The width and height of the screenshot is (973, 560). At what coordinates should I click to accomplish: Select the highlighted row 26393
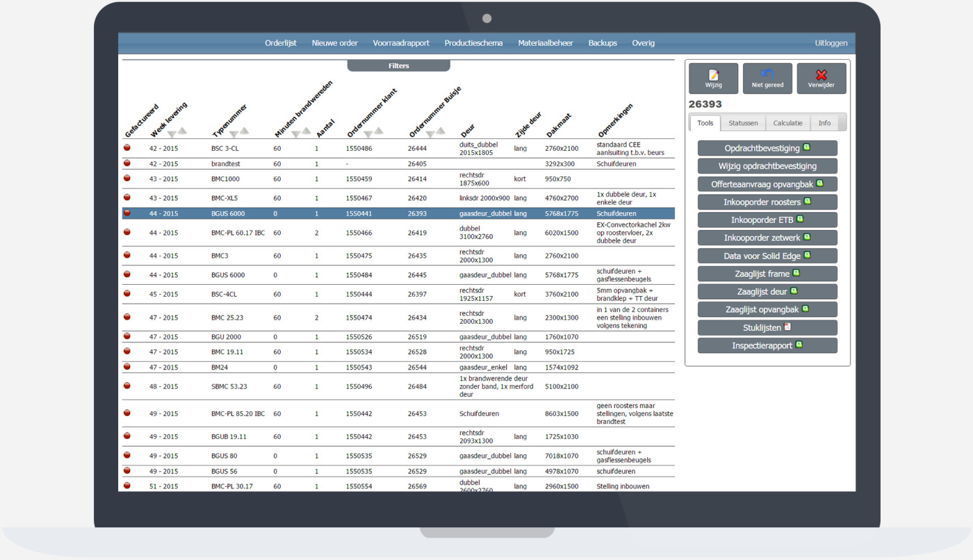398,213
